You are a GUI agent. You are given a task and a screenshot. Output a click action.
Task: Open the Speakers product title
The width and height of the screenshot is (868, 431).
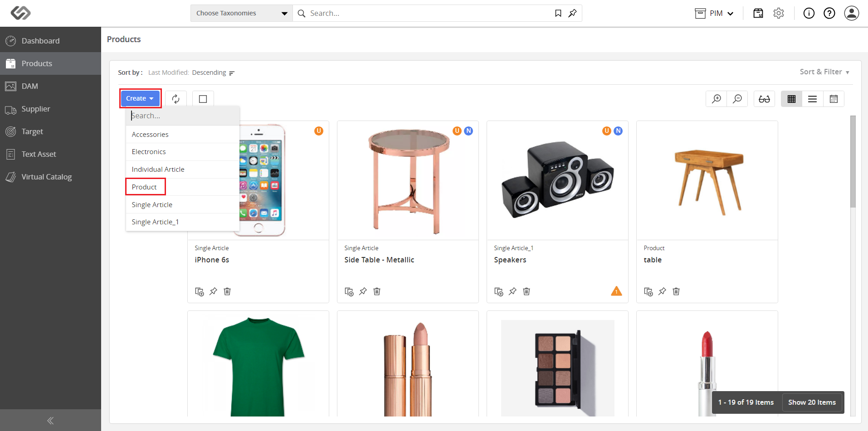(x=510, y=260)
